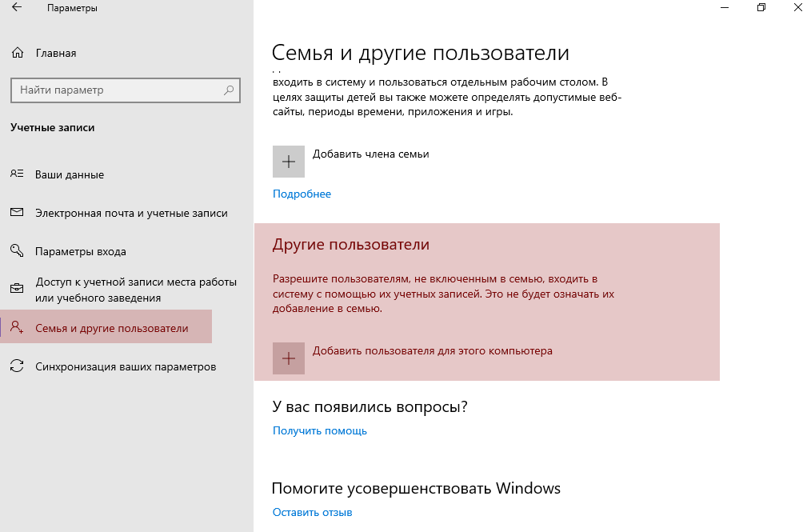Click the Оставить отзыв link
The image size is (807, 532).
click(312, 512)
